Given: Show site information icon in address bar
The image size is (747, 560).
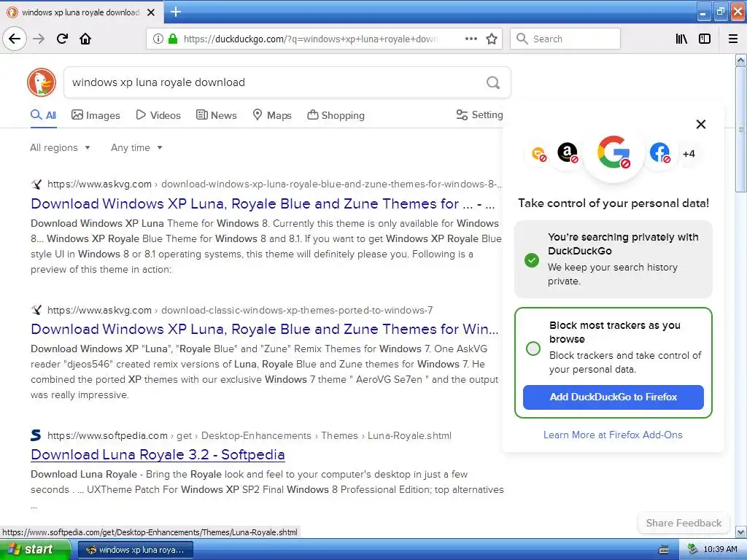Looking at the screenshot, I should click(158, 39).
